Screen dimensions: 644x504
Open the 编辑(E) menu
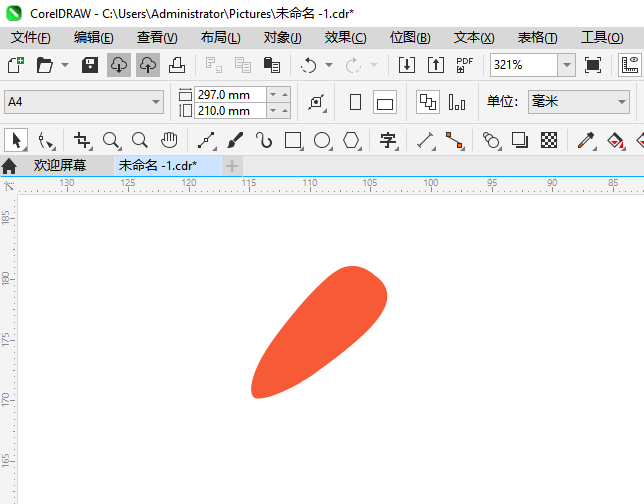pos(94,38)
